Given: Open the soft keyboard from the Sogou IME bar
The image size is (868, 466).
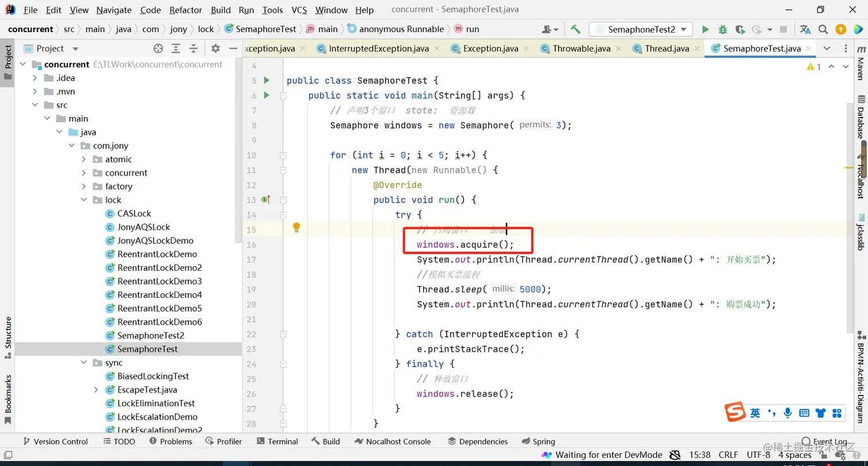Looking at the screenshot, I should tap(804, 413).
